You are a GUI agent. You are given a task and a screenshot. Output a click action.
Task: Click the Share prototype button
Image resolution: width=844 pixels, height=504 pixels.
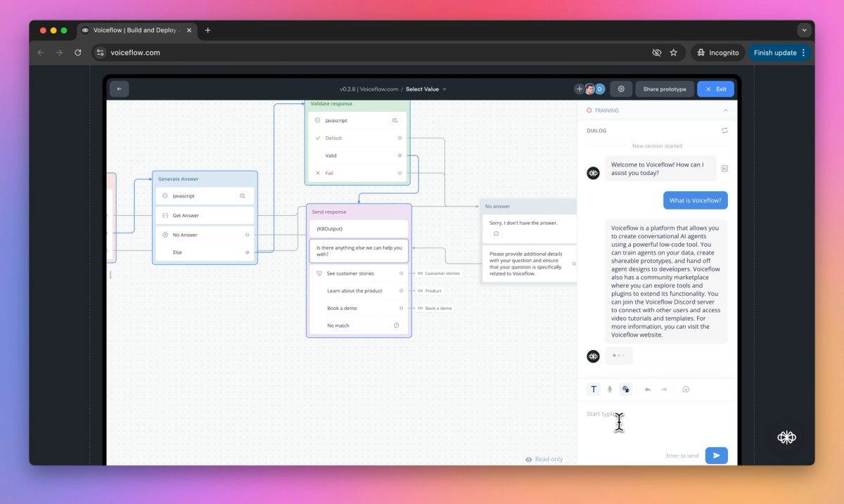665,89
